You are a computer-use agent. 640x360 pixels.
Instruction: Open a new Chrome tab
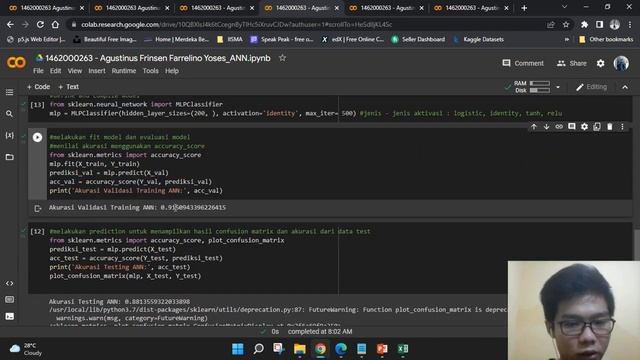(x=524, y=8)
